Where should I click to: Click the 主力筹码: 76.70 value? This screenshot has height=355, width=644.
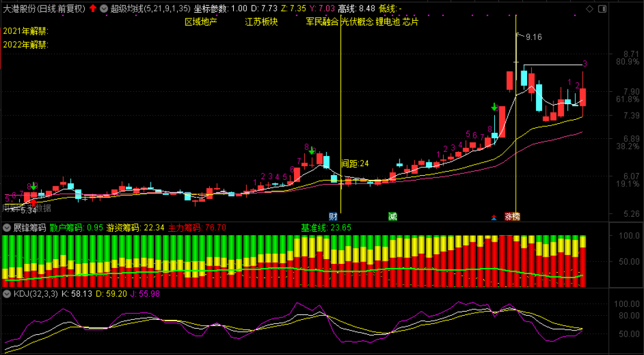coord(197,228)
